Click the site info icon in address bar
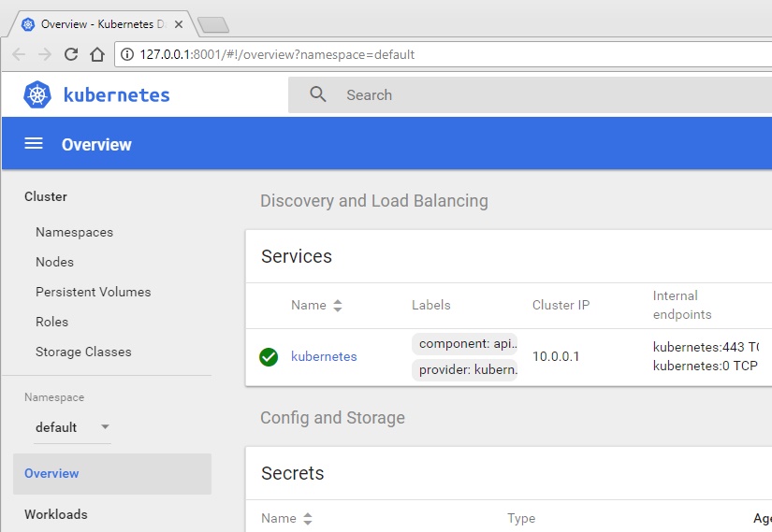 [x=127, y=54]
